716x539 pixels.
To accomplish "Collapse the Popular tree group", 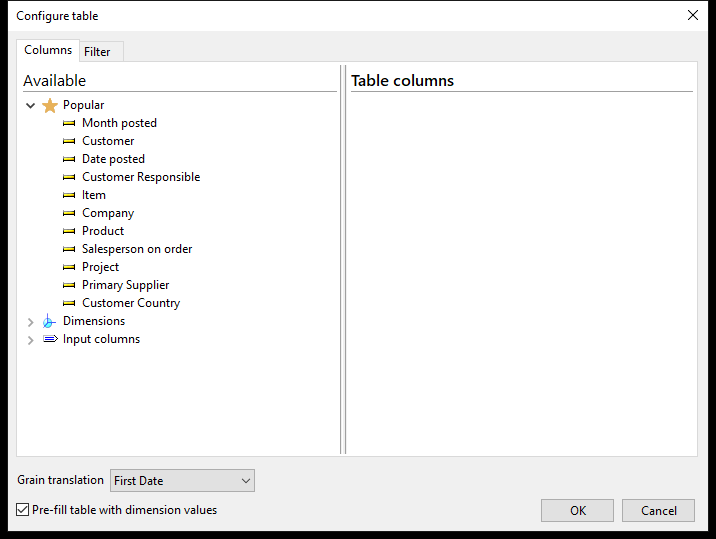I will 31,106.
